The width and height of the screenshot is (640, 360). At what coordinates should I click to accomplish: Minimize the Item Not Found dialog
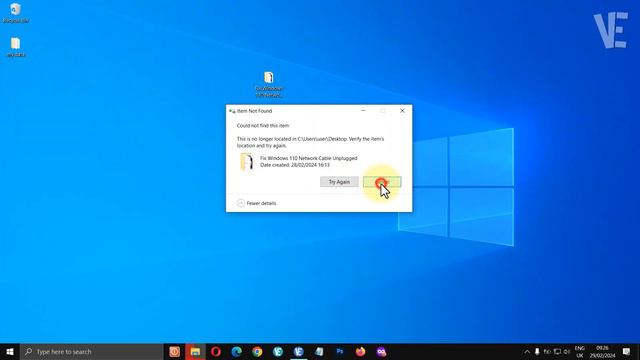(363, 111)
